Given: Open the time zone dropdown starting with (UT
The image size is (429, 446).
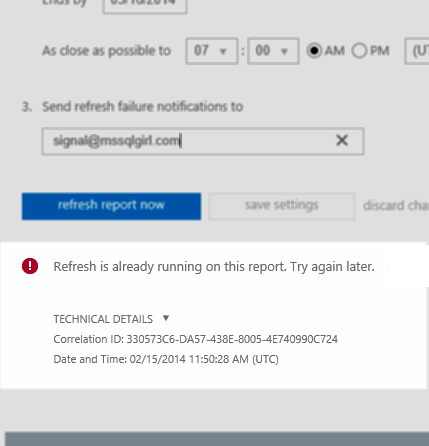Looking at the screenshot, I should coord(417,51).
